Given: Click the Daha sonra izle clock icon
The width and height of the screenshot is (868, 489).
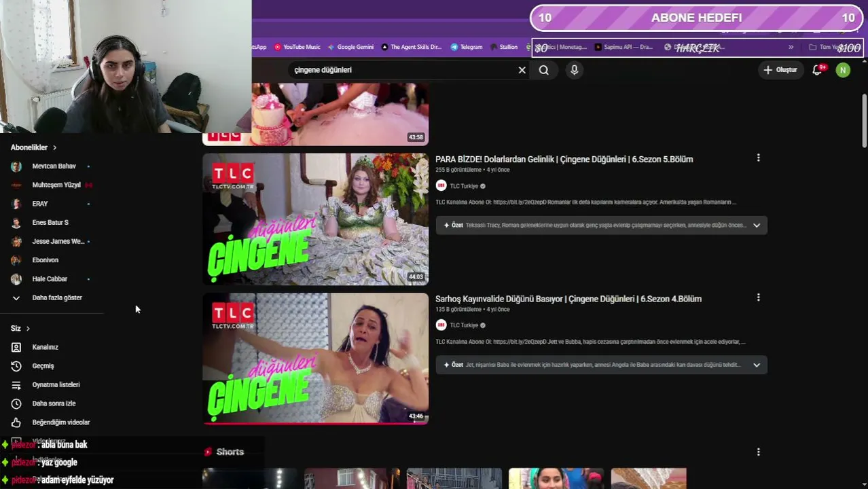Looking at the screenshot, I should click(x=16, y=403).
